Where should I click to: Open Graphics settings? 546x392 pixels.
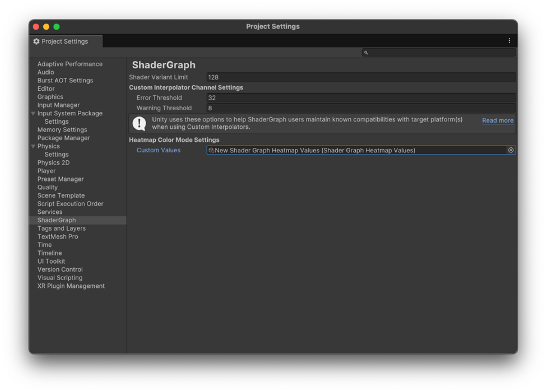coord(50,97)
